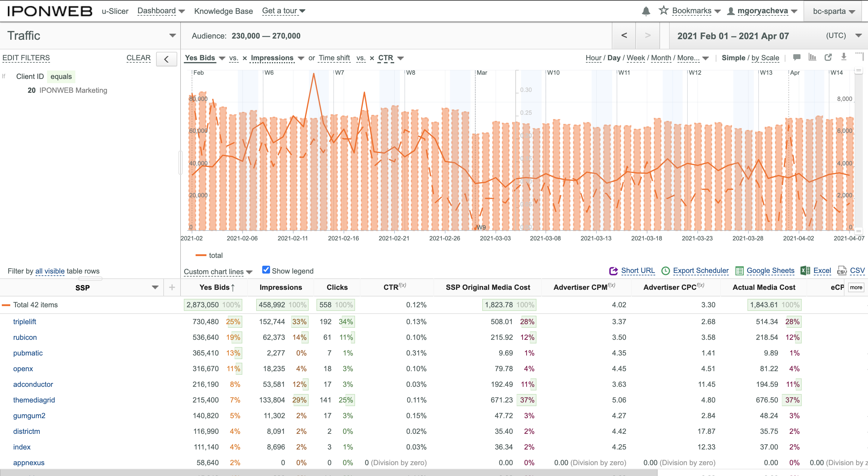Image resolution: width=868 pixels, height=476 pixels.
Task: Select Day granularity
Action: (x=614, y=58)
